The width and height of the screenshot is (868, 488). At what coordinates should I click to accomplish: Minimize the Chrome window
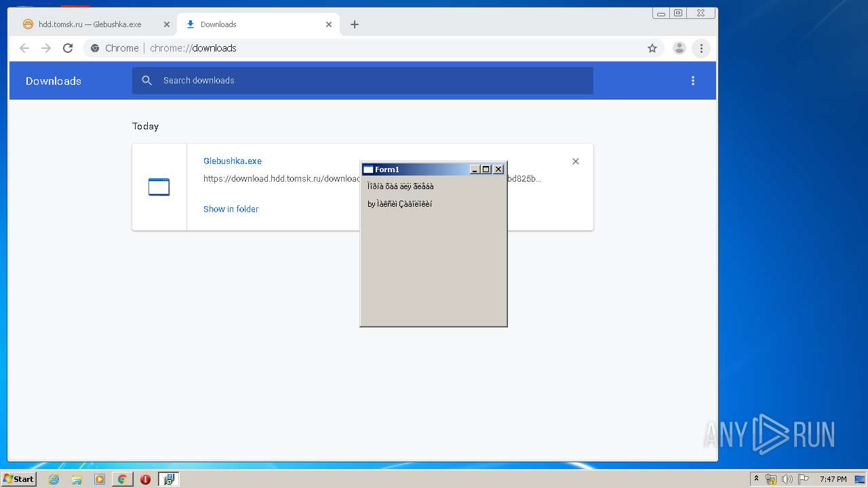coord(661,13)
